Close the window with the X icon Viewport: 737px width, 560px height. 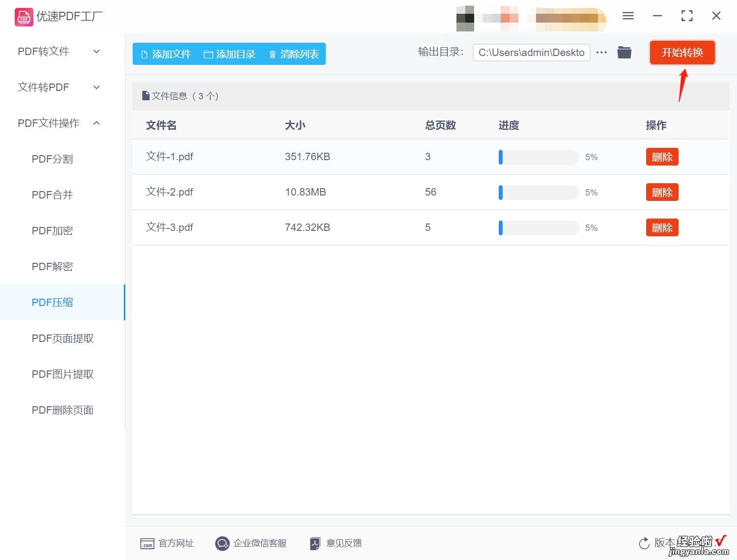click(716, 16)
